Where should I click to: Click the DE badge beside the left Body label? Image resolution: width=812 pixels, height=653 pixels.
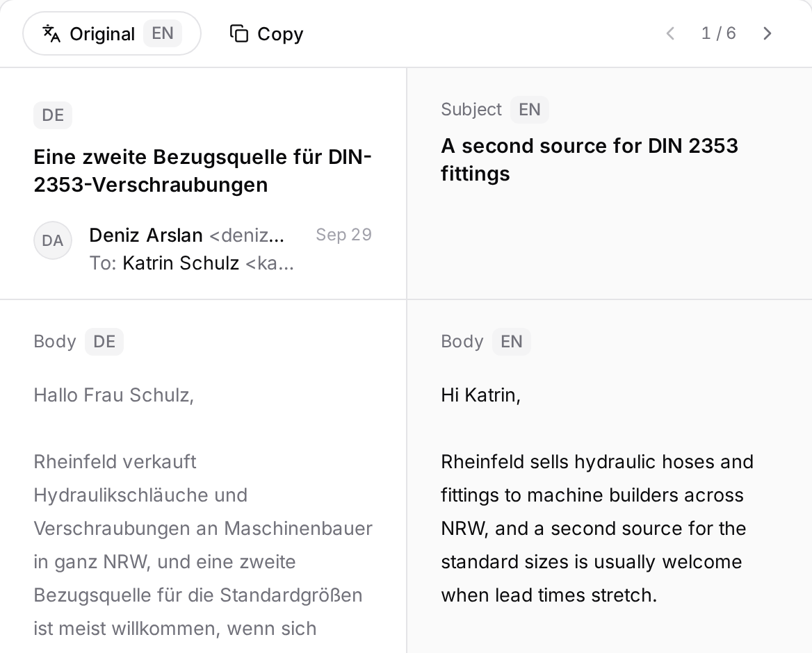click(104, 342)
